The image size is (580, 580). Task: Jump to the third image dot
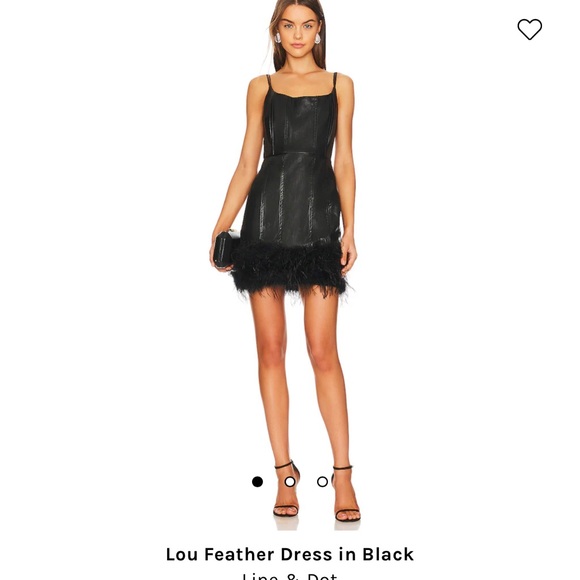(322, 482)
